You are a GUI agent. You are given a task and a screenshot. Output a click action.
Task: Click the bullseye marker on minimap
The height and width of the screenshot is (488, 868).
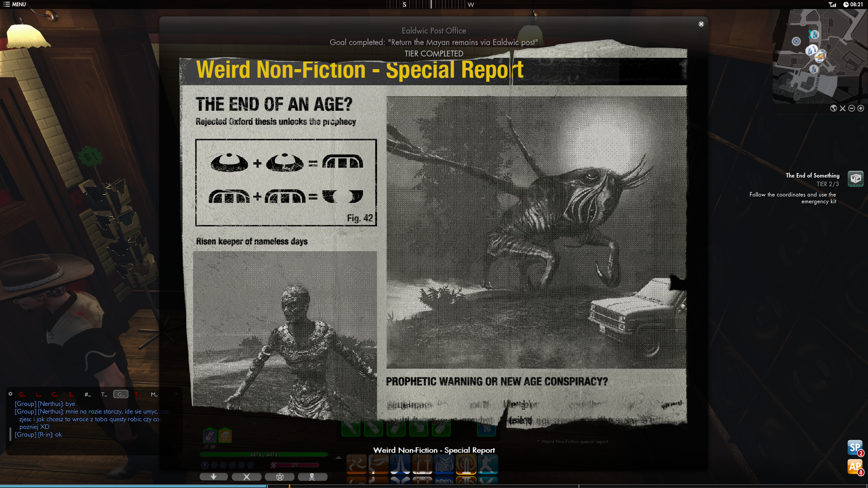click(x=796, y=42)
